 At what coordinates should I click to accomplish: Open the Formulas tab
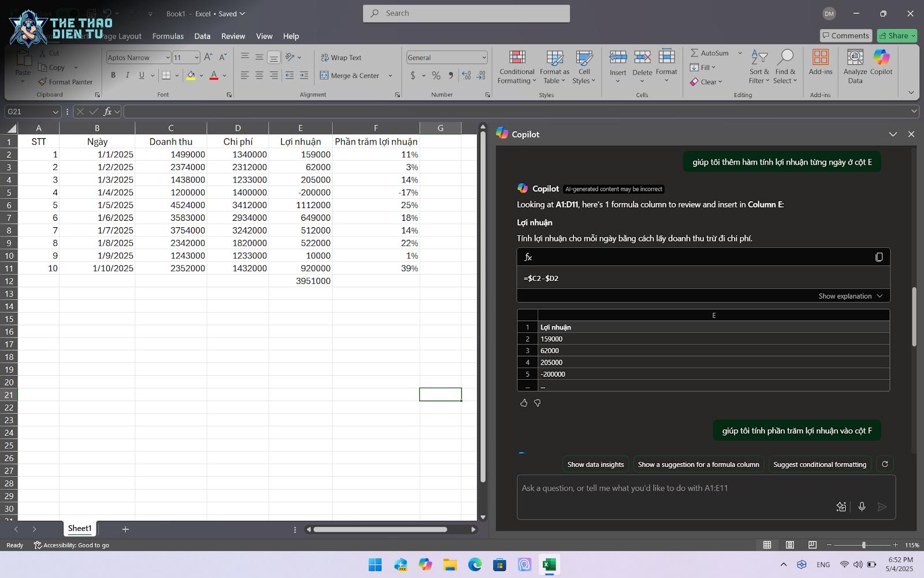point(168,36)
